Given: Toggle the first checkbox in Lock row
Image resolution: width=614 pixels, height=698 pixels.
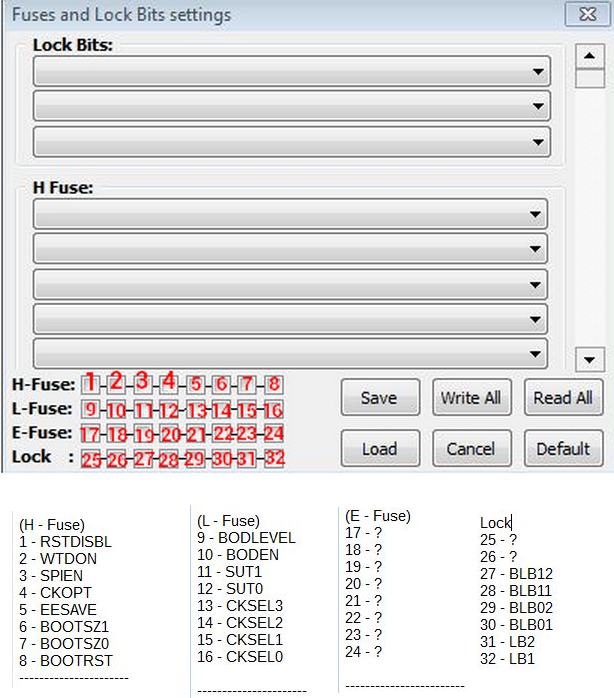Looking at the screenshot, I should pyautogui.click(x=90, y=458).
